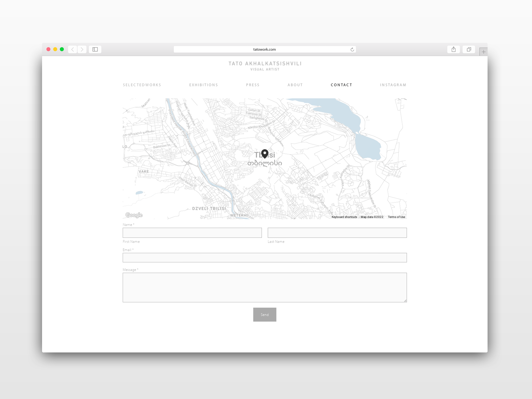This screenshot has width=532, height=399.
Task: Show the tab overview icon
Action: tap(469, 49)
